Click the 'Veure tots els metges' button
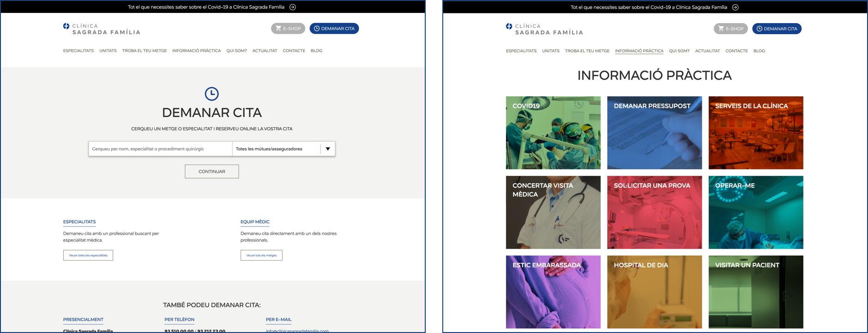Viewport: 868px width, 333px height. [x=261, y=255]
